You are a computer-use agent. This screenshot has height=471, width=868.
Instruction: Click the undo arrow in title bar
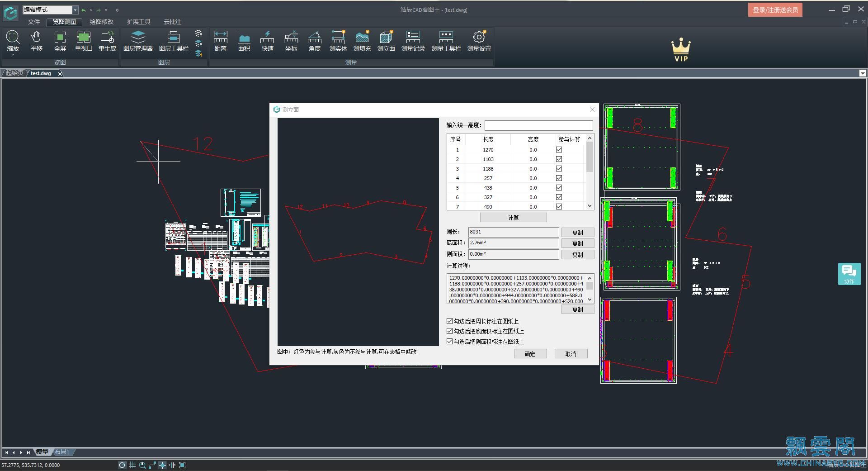pyautogui.click(x=84, y=10)
